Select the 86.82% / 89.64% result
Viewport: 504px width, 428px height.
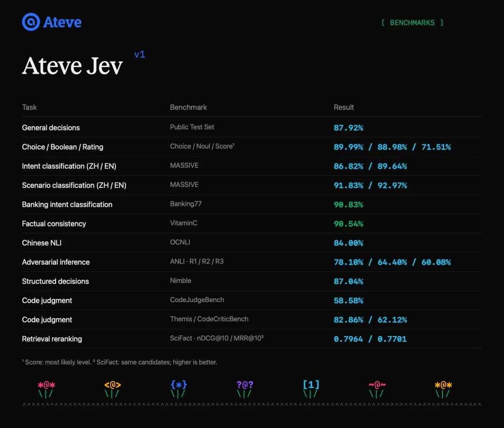click(370, 166)
